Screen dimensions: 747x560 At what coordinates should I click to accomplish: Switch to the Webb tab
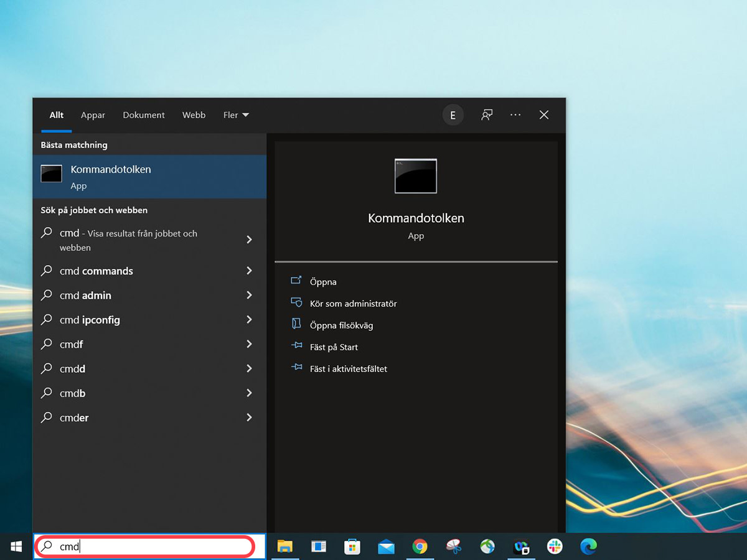[x=194, y=115]
